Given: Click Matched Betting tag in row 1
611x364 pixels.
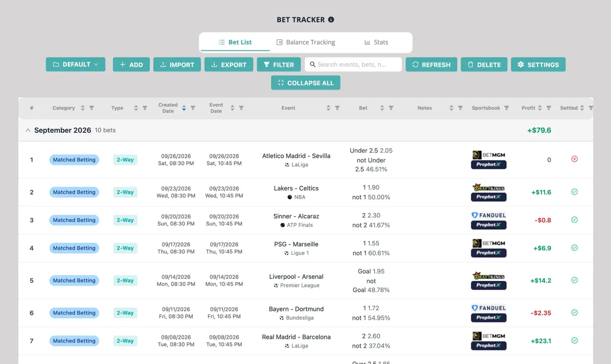Looking at the screenshot, I should click(74, 160).
